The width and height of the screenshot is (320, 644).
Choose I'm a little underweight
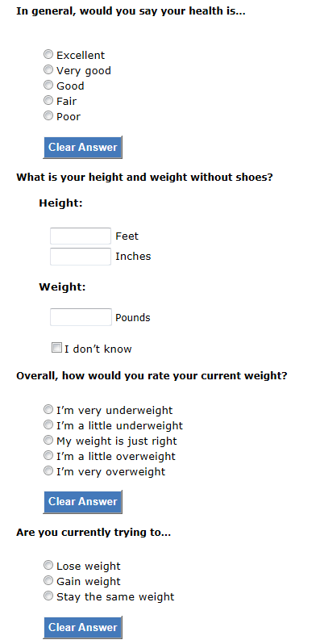point(48,424)
